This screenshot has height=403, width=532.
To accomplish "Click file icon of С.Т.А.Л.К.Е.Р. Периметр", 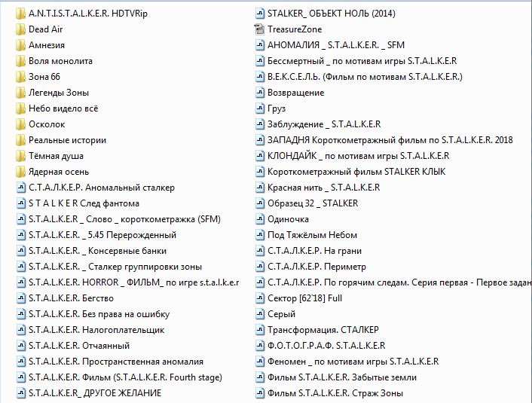I will pyautogui.click(x=259, y=267).
